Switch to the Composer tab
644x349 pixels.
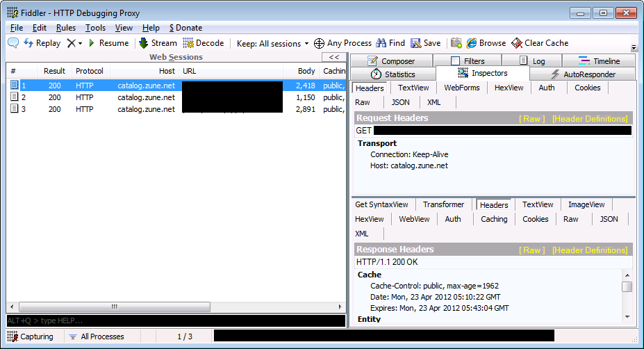[x=391, y=61]
